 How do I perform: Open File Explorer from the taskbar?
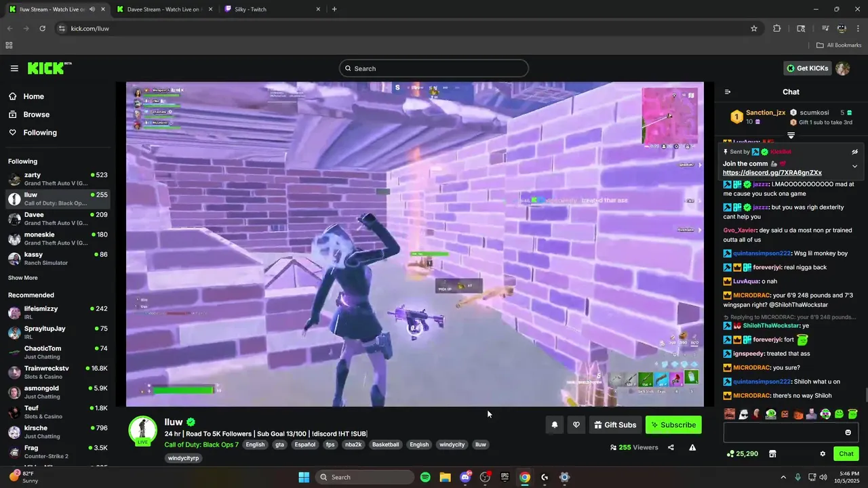[445, 477]
